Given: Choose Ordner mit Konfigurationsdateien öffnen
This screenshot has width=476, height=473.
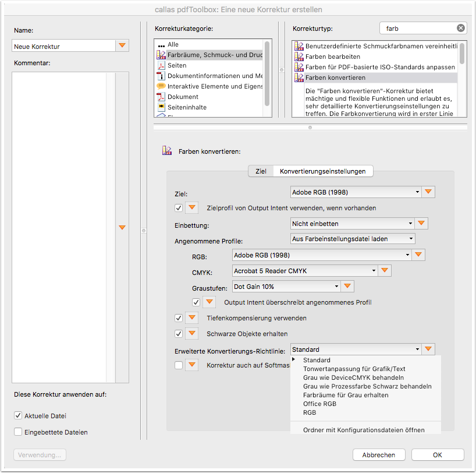Looking at the screenshot, I should pyautogui.click(x=365, y=430).
